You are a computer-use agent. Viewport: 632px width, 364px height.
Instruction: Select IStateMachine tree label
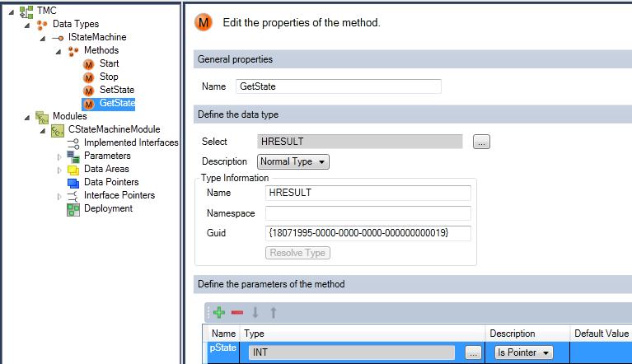click(97, 37)
